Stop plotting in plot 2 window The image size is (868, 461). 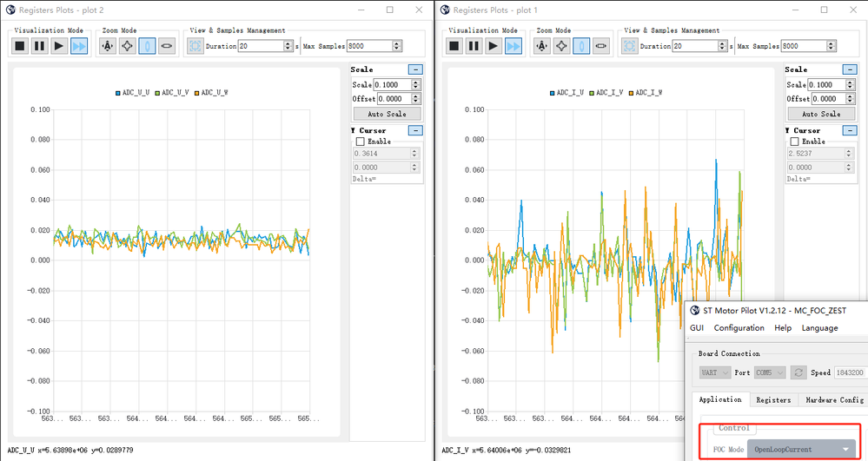[20, 46]
